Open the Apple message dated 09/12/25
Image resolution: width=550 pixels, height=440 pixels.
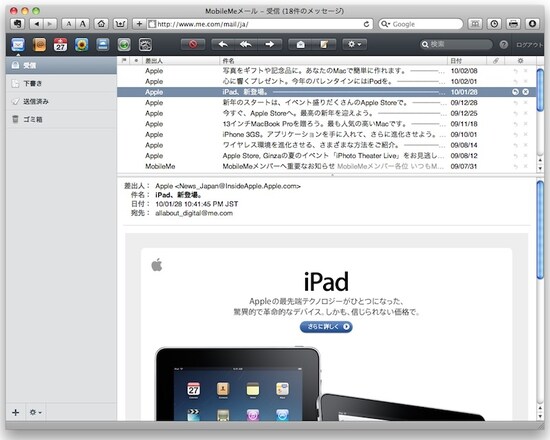pos(326,113)
